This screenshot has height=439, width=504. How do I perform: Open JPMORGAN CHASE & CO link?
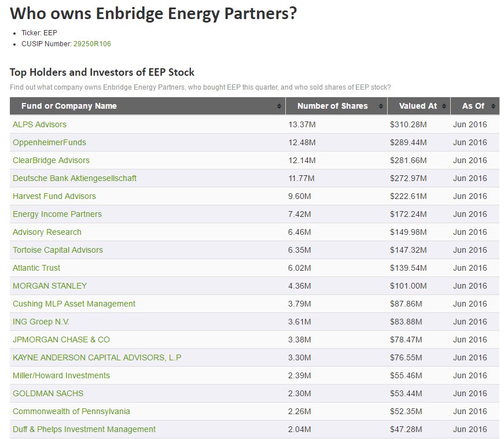click(x=61, y=340)
